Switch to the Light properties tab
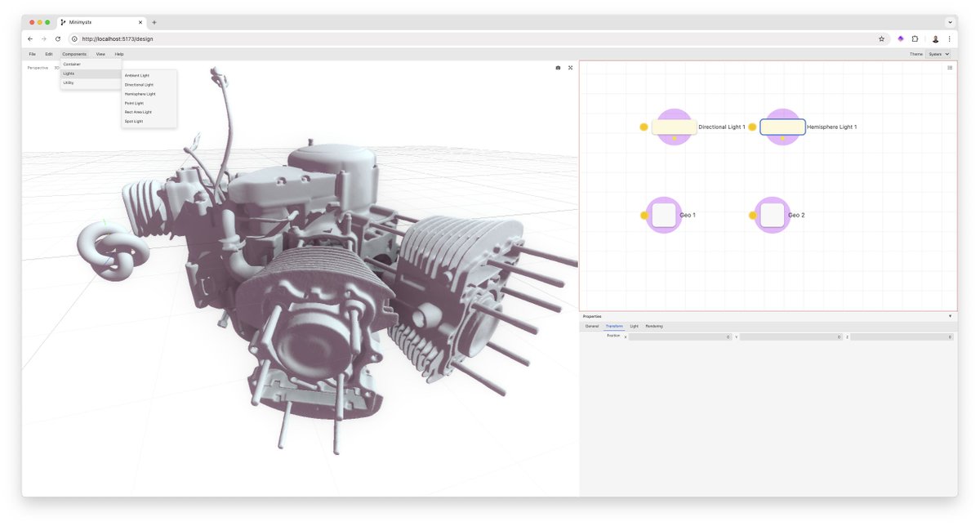 pyautogui.click(x=635, y=326)
